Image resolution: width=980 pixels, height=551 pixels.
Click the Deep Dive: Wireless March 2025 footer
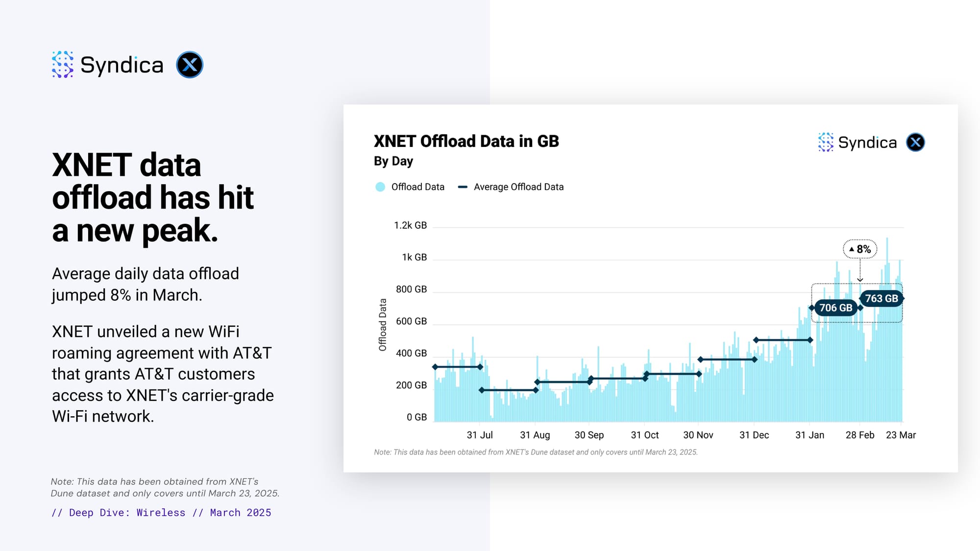click(x=161, y=513)
